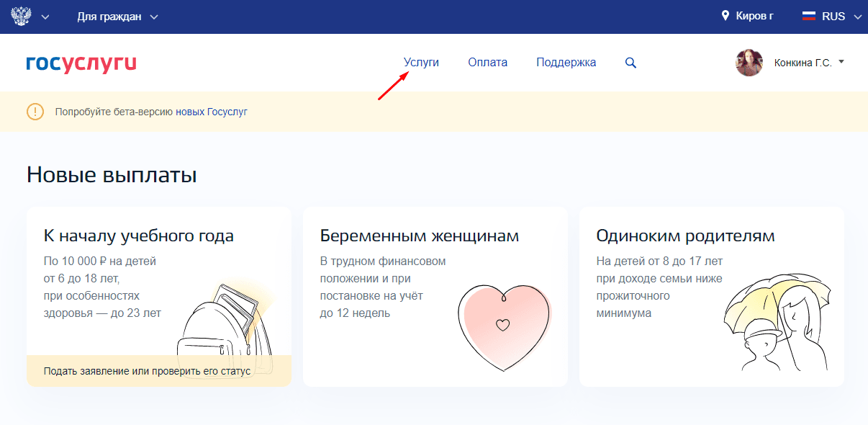Open the Одиноким родителям card
The width and height of the screenshot is (868, 425).
click(712, 297)
